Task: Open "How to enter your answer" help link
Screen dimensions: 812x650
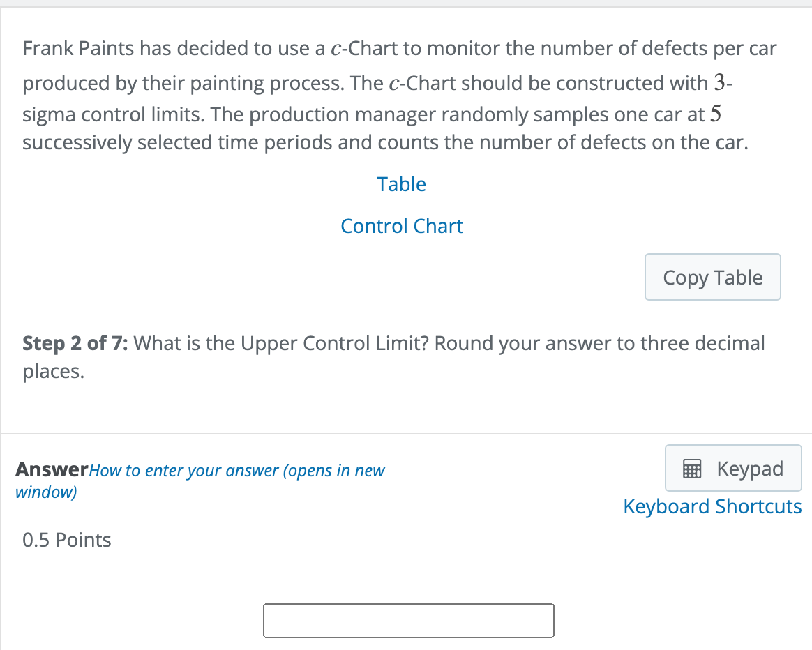Action: coord(237,471)
